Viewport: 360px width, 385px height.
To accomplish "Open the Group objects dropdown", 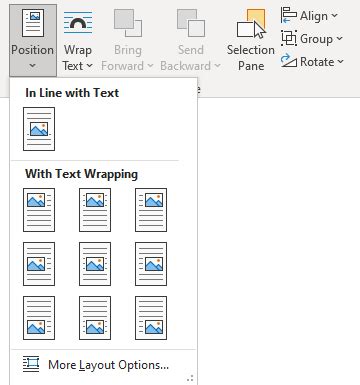I will tap(312, 39).
